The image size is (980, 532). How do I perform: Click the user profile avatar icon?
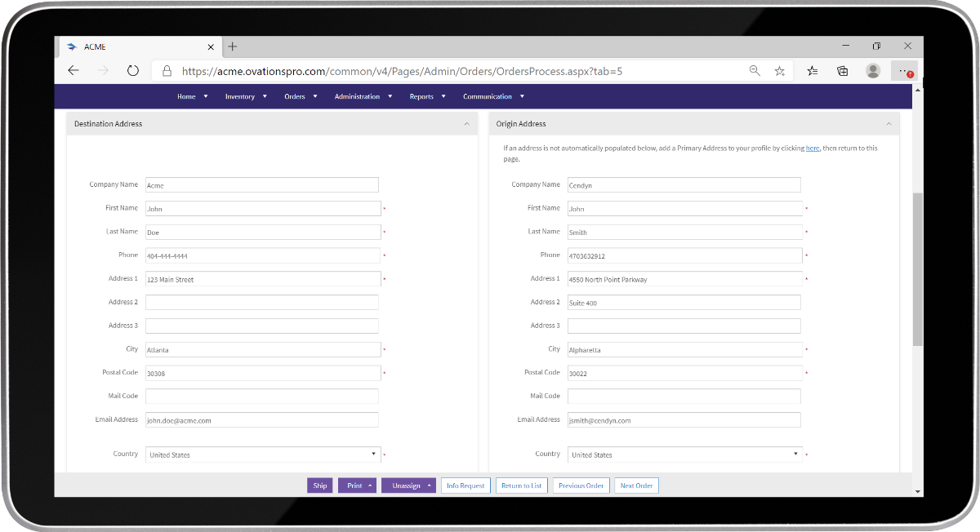[873, 71]
